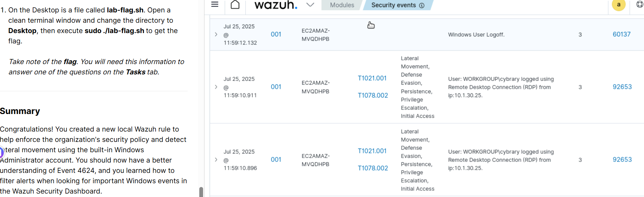Expand the 11:59:10.911 RDP event row
The width and height of the screenshot is (644, 197).
point(216,87)
